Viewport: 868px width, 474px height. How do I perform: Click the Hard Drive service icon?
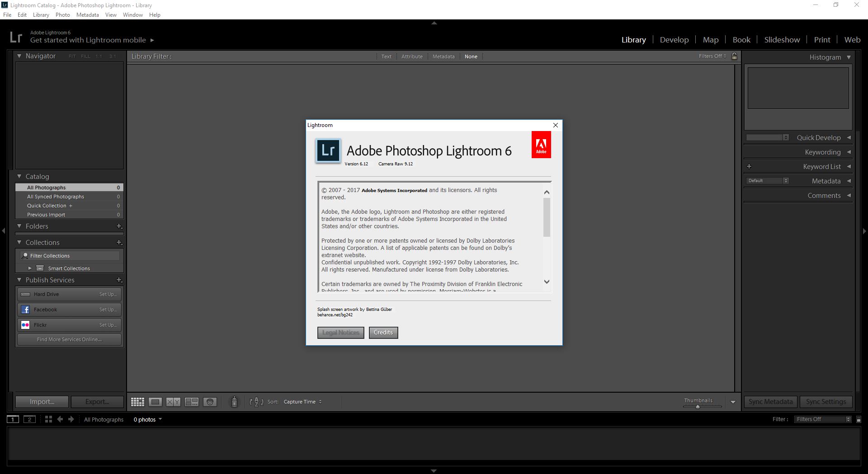(x=25, y=294)
